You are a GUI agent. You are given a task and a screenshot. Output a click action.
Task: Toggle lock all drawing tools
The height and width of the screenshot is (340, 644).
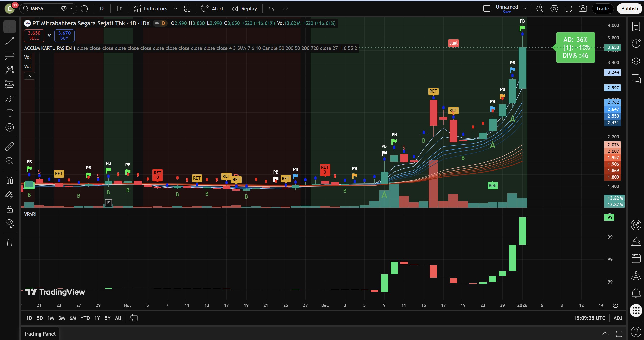10,209
